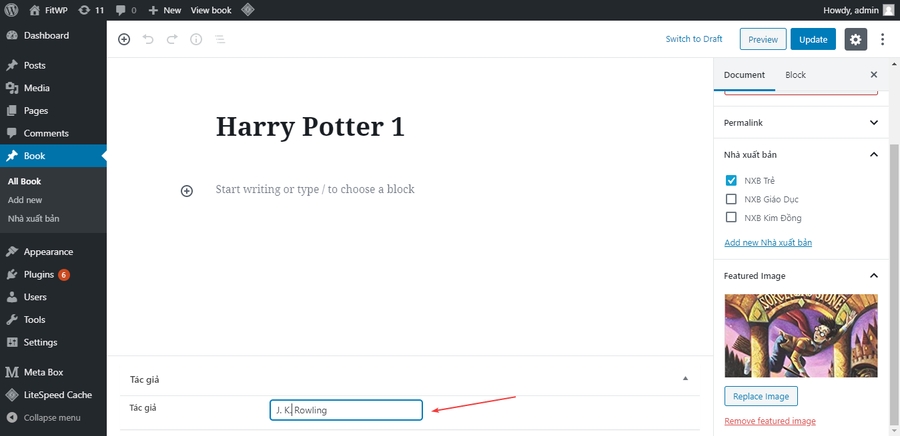Click the Tác giả text input field
900x436 pixels.
coord(346,410)
